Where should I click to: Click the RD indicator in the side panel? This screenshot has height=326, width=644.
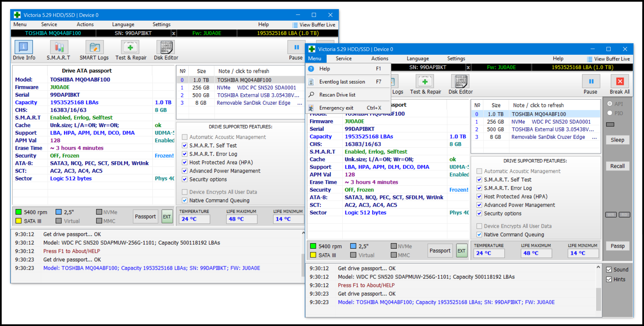tap(624, 215)
